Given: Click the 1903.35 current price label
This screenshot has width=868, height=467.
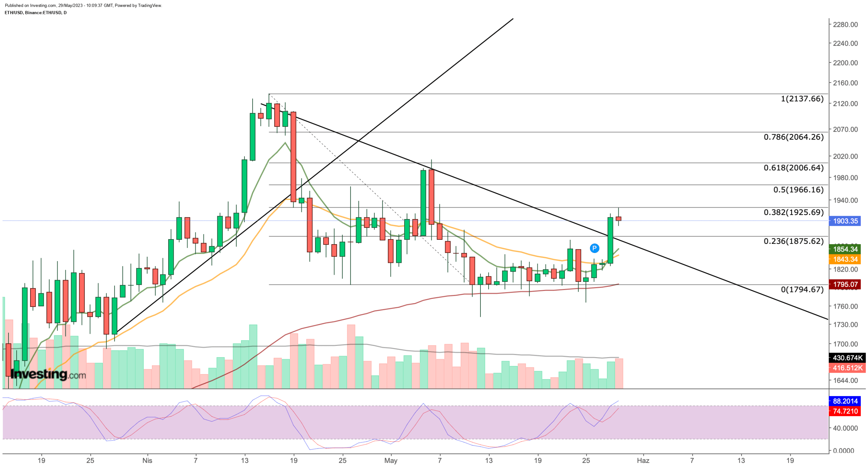Looking at the screenshot, I should coord(845,221).
